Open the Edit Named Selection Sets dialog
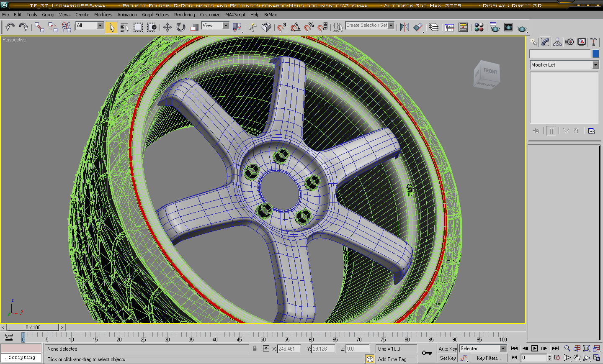 pyautogui.click(x=338, y=28)
